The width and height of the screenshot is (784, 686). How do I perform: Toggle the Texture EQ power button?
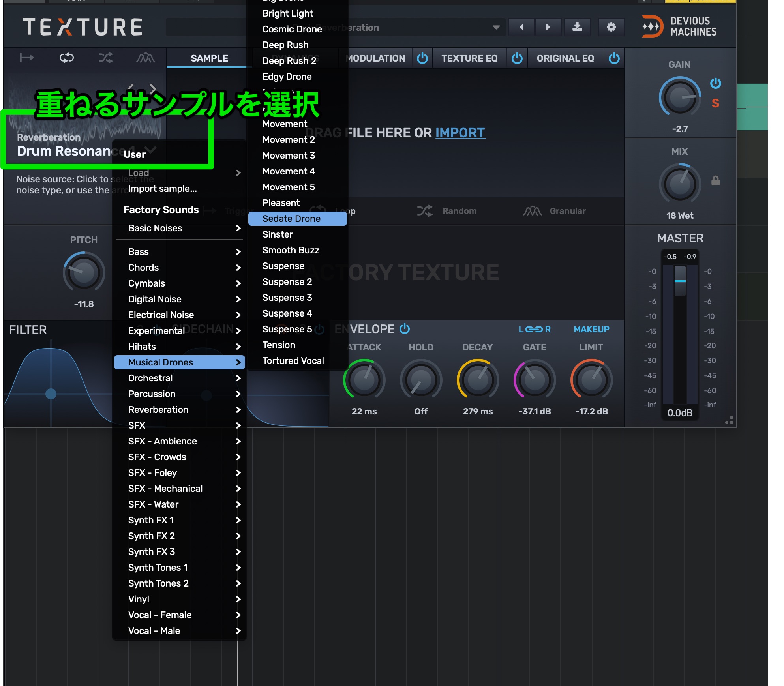tap(517, 58)
